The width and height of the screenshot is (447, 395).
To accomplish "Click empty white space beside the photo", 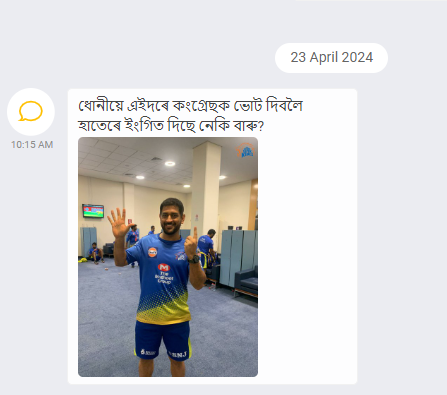I will [307, 257].
